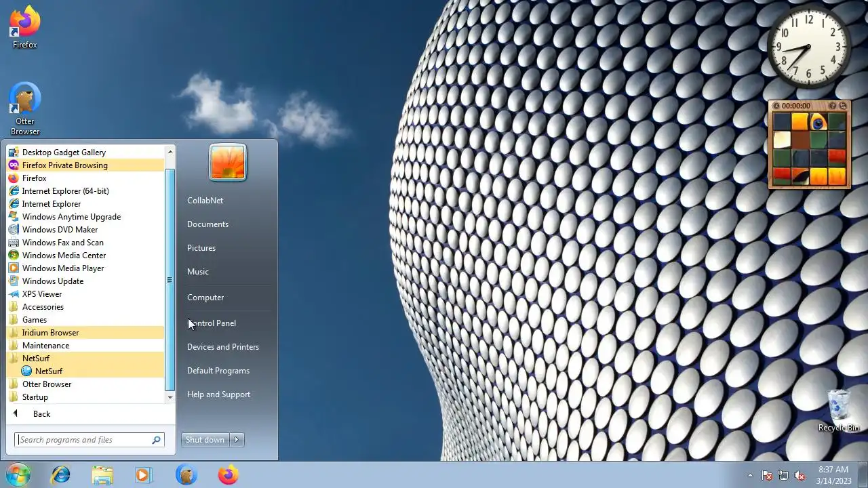Launch Windows Media Player from the taskbar
The height and width of the screenshot is (488, 868).
point(143,474)
